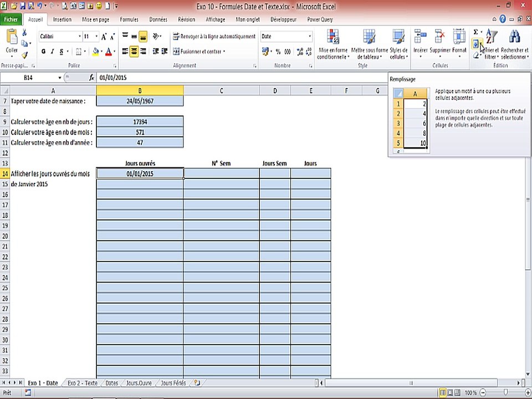Toggle center horizontal alignment

tap(134, 51)
